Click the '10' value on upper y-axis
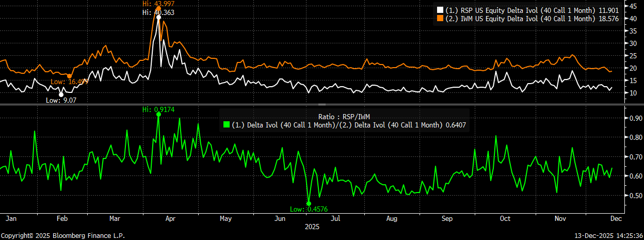 tap(633, 92)
